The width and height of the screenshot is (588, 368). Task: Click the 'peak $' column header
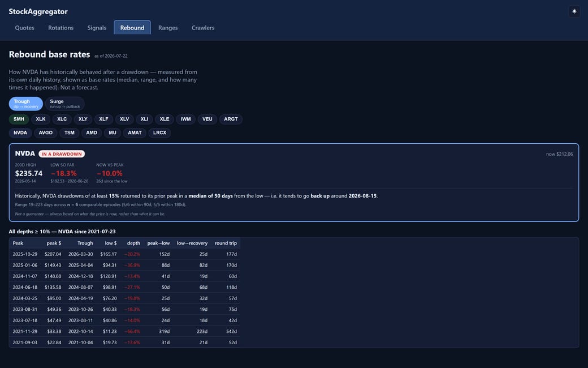pyautogui.click(x=54, y=243)
